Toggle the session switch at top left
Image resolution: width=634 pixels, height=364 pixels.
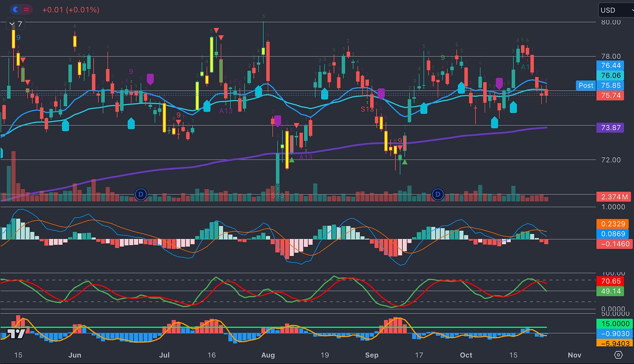point(20,9)
